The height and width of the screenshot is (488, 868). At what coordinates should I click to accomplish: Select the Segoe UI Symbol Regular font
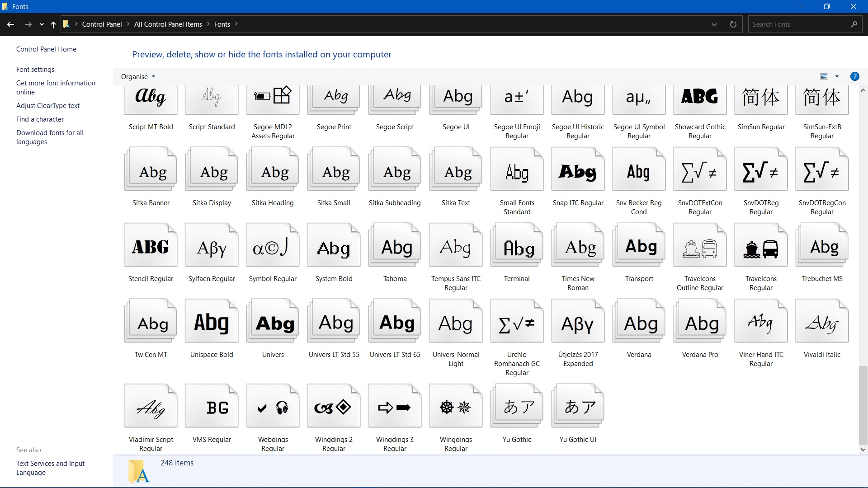click(x=639, y=100)
